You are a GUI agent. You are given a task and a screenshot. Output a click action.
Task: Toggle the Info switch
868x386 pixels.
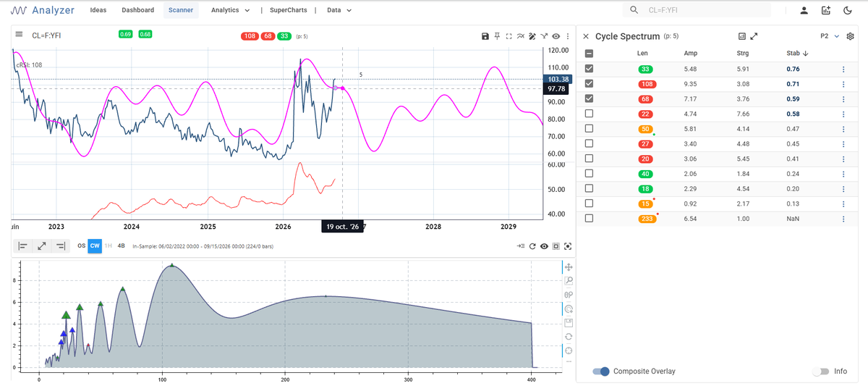[820, 371]
